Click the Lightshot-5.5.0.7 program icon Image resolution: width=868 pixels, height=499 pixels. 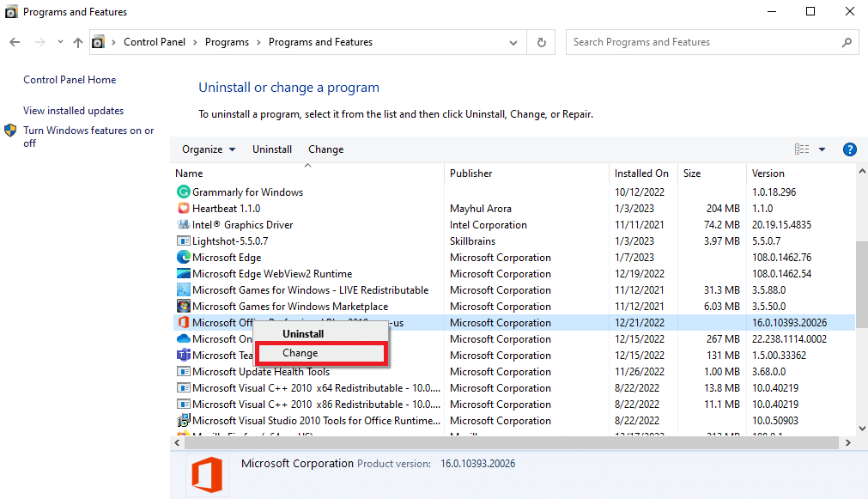coord(183,241)
